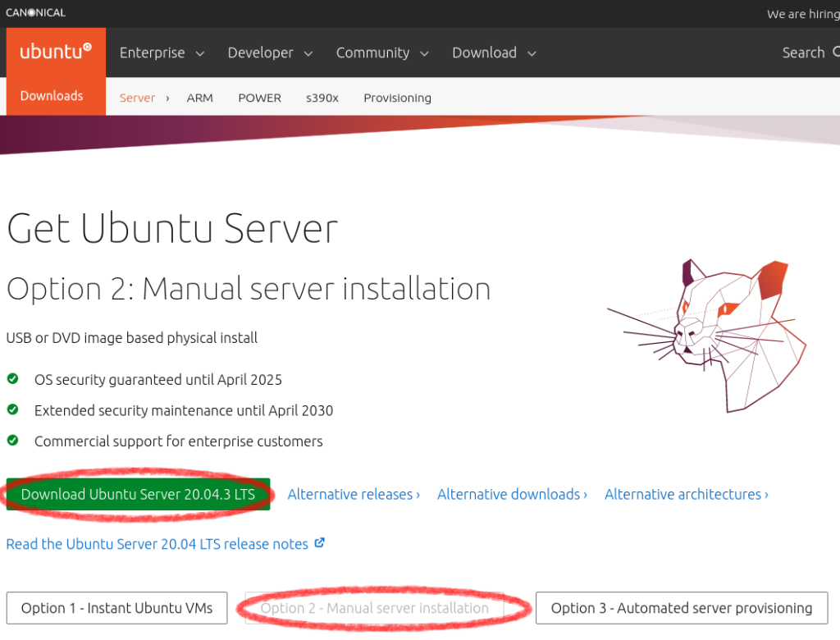The width and height of the screenshot is (840, 640).
Task: Select the POWER sub-navigation item
Action: pos(260,98)
